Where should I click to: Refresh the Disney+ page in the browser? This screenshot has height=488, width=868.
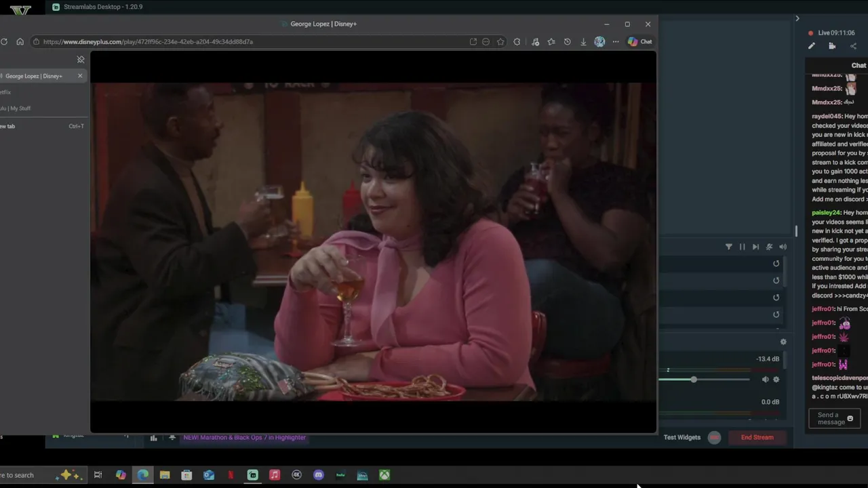[4, 41]
